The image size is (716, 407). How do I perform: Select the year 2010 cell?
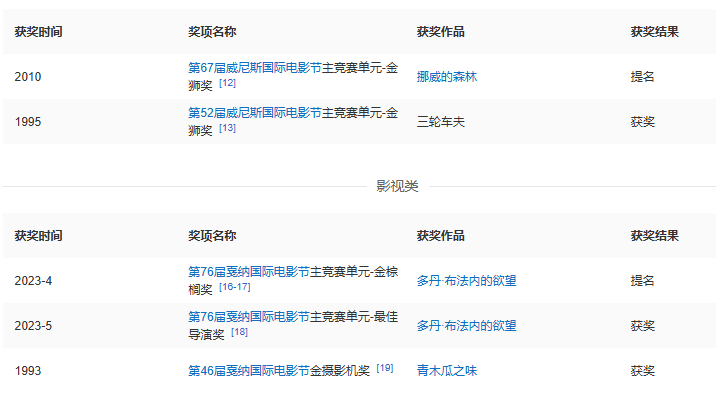[28, 77]
